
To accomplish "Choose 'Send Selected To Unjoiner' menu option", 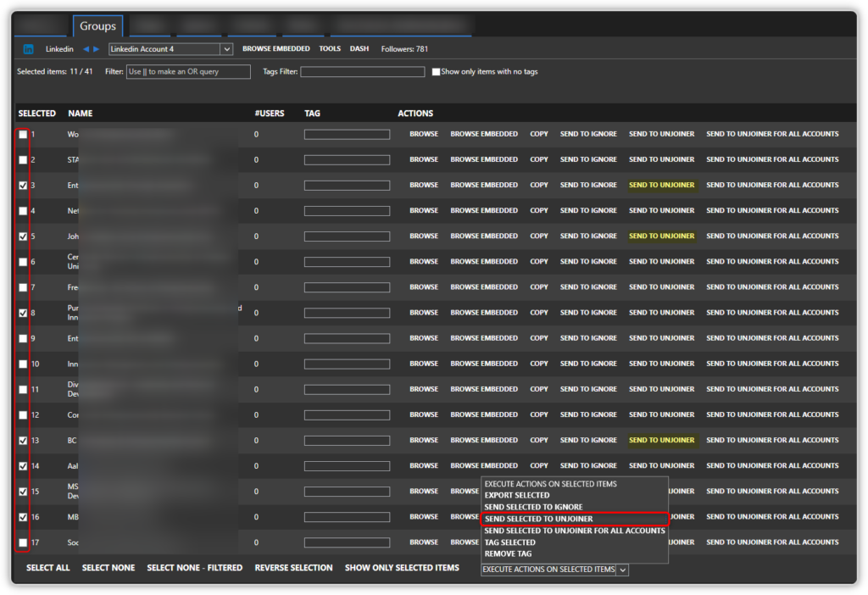I will coord(539,519).
